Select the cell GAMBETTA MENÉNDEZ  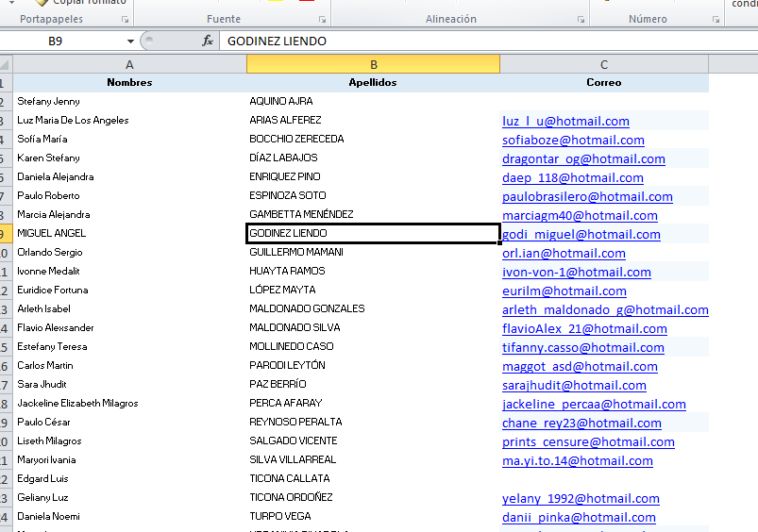[x=373, y=214]
